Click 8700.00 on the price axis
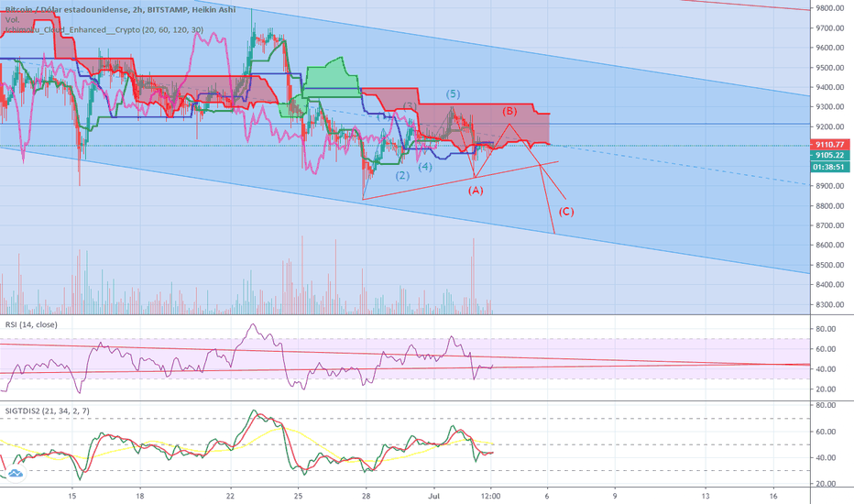 pyautogui.click(x=829, y=225)
